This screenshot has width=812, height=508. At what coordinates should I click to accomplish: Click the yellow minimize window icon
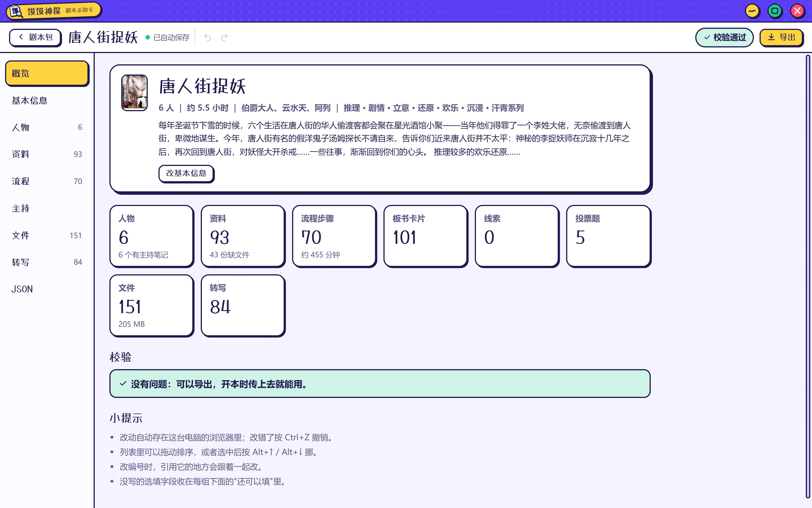click(x=752, y=11)
